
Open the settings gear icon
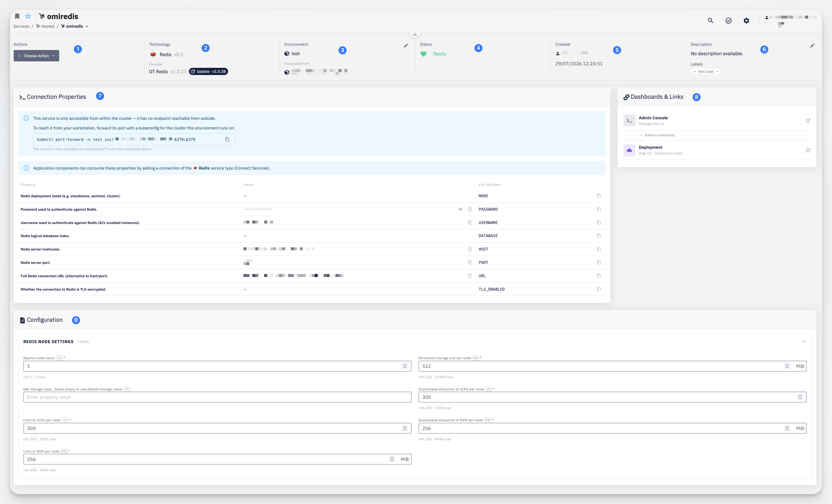746,21
